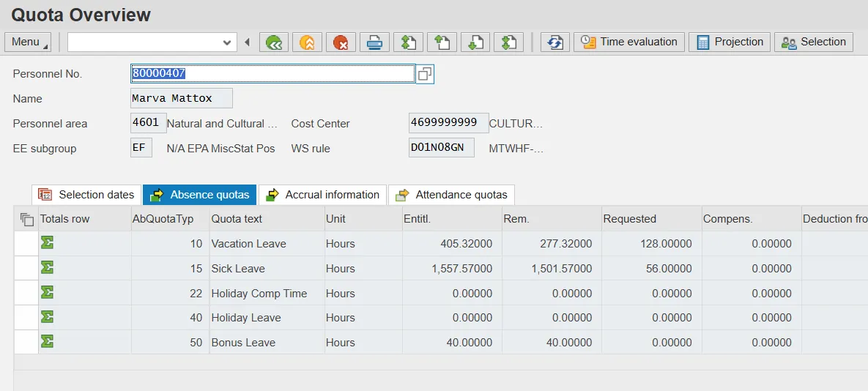Click the Previous page icon
This screenshot has height=391, width=868.
(442, 42)
